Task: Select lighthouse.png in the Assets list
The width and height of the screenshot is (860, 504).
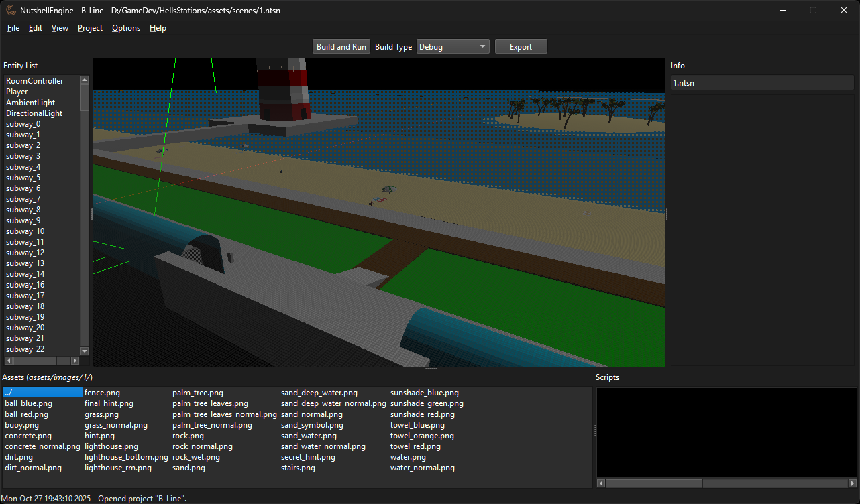Action: pyautogui.click(x=111, y=446)
